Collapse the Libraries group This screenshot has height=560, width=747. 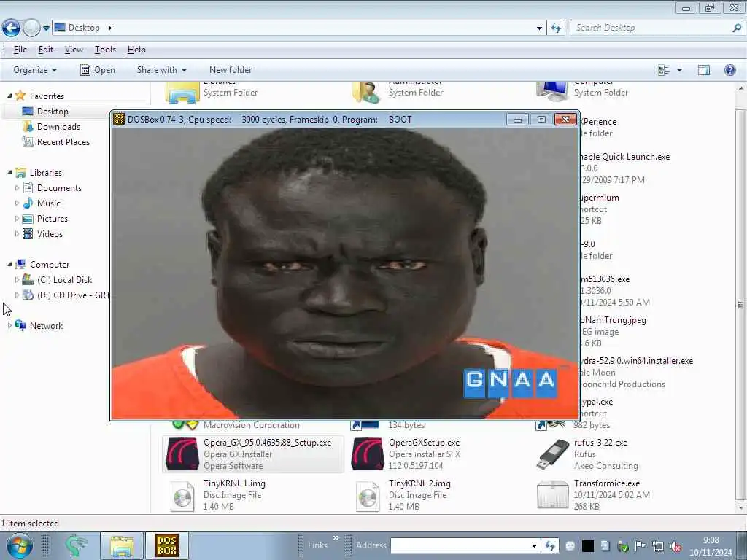(x=9, y=172)
